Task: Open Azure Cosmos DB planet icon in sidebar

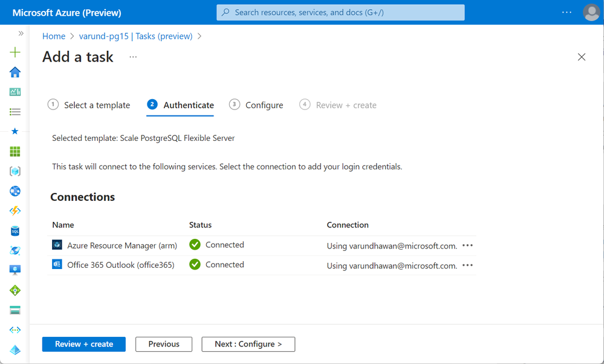Action: click(x=15, y=250)
